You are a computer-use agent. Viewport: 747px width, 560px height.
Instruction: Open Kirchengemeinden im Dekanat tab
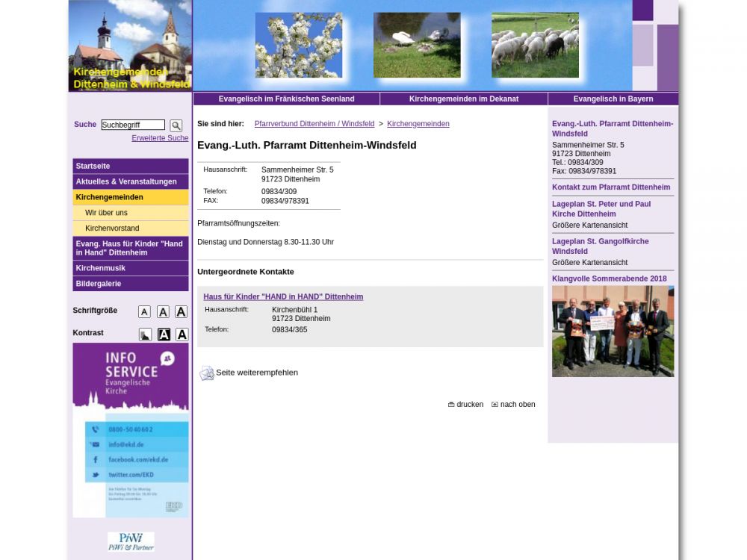pyautogui.click(x=463, y=99)
